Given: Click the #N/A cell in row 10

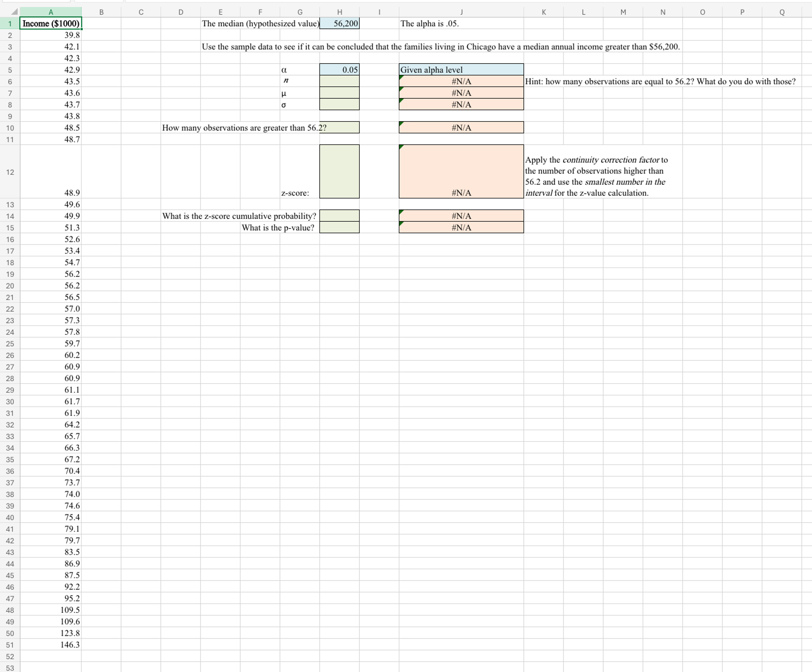Looking at the screenshot, I should click(461, 128).
